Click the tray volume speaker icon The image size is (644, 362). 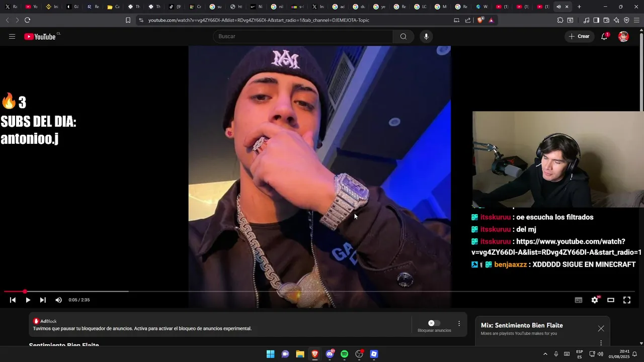[600, 354]
